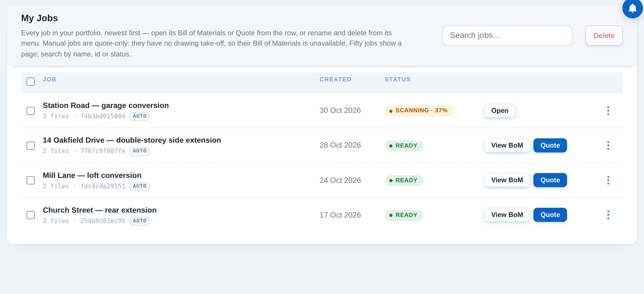Mark the Church Street job checkbox
Viewport: 644px width, 294px height.
[31, 215]
